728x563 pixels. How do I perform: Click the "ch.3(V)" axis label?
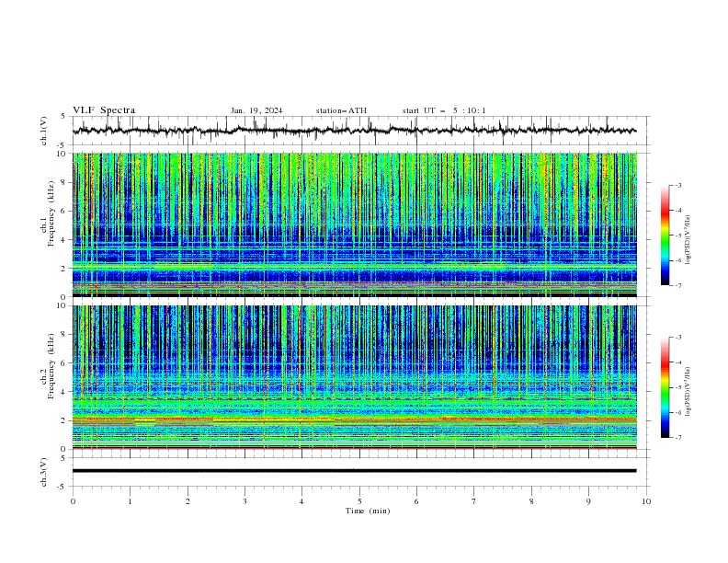[44, 472]
